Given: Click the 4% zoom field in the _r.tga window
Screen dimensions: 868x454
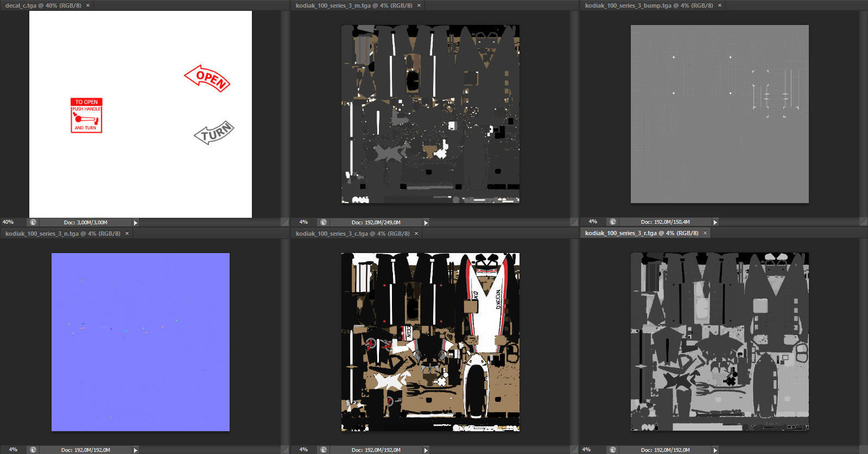Looking at the screenshot, I should pos(586,450).
